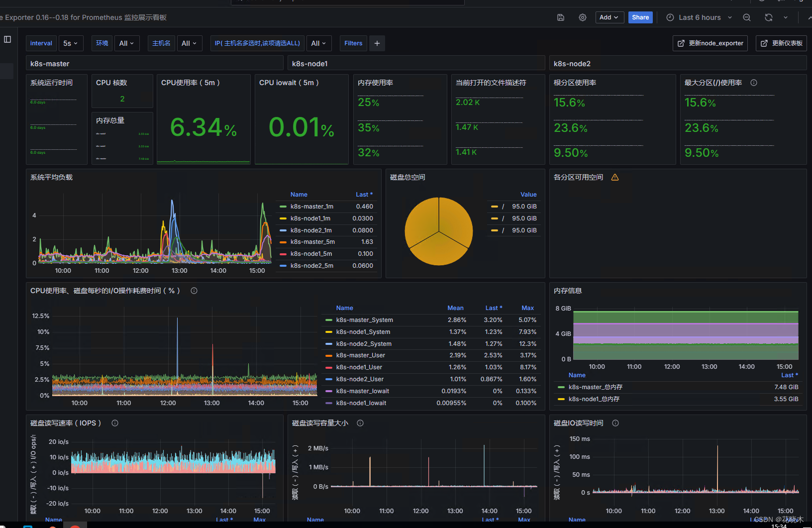
Task: Sort CPU legend by Max column
Action: pos(528,308)
